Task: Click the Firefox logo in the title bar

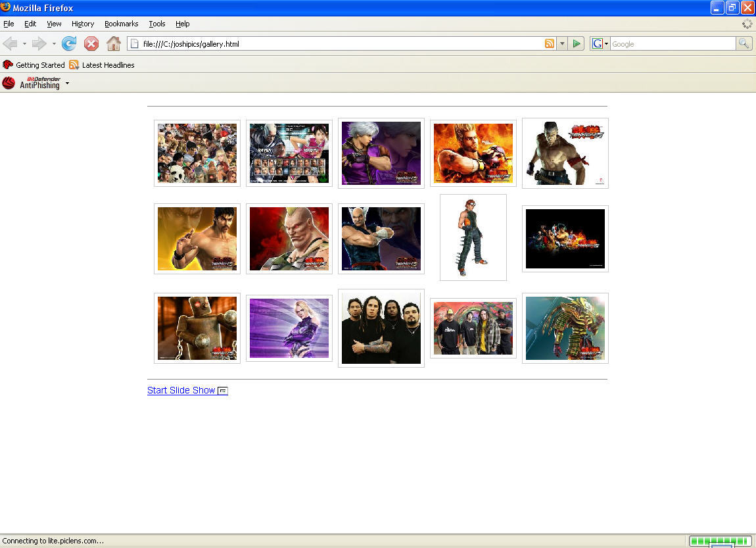Action: (x=6, y=7)
